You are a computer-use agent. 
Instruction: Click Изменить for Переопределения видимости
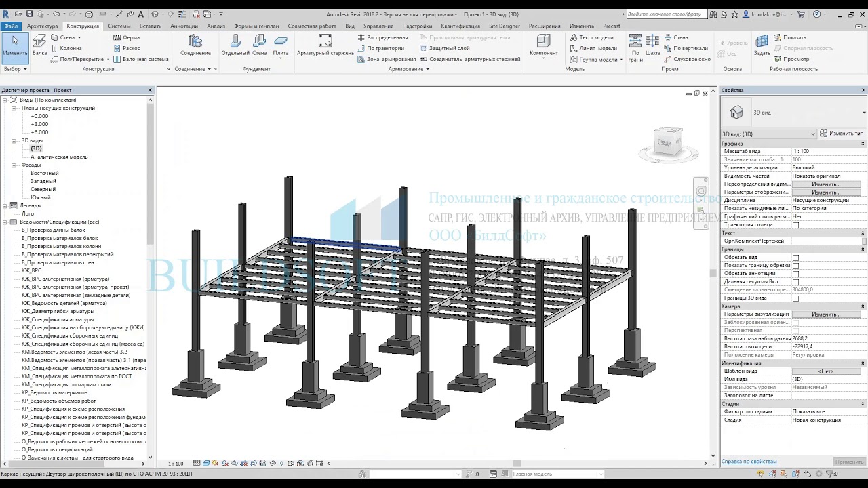point(826,184)
